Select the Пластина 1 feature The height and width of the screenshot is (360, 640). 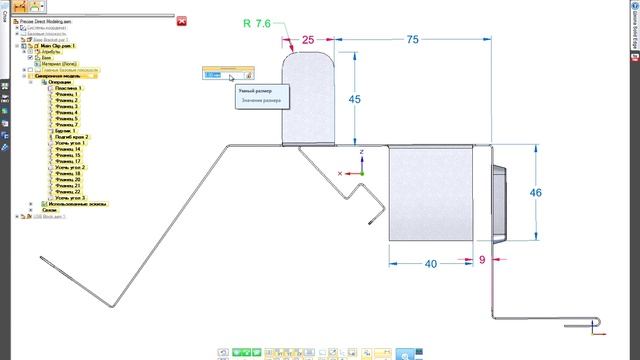tap(68, 88)
